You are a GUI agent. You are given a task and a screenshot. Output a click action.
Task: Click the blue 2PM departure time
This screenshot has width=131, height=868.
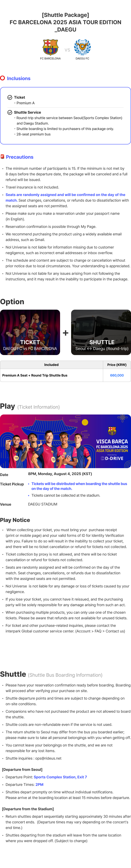(39, 784)
